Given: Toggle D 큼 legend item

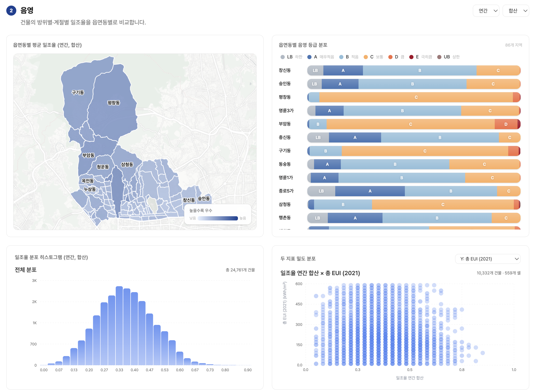Looking at the screenshot, I should tap(396, 57).
